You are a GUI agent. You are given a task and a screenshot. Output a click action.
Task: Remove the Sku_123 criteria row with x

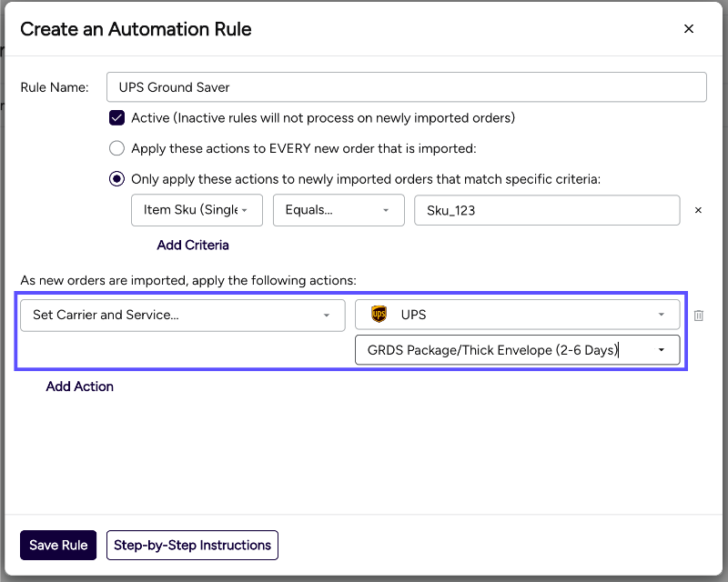pyautogui.click(x=698, y=210)
